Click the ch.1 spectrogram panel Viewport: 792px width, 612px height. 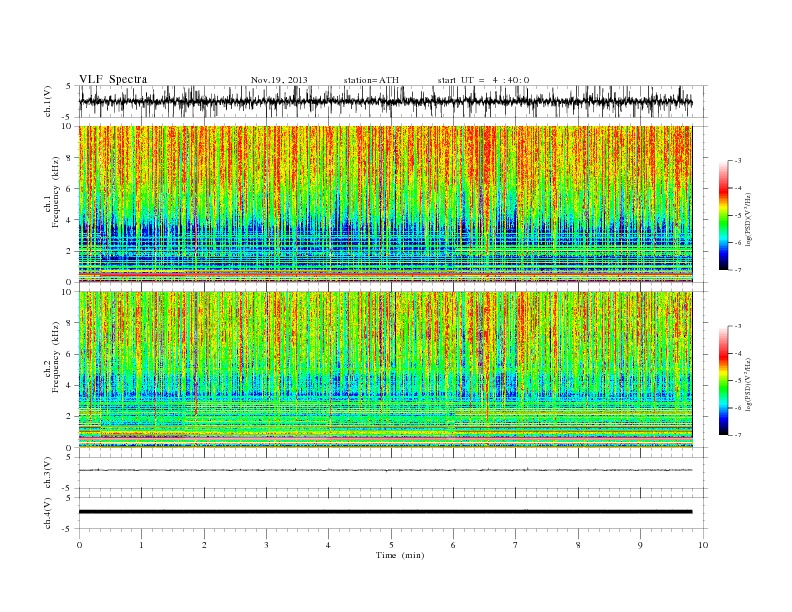(385, 204)
